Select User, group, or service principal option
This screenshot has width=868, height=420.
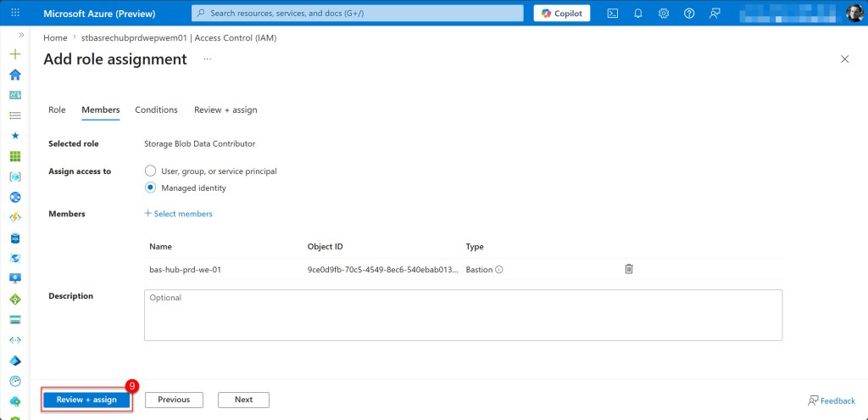(151, 171)
